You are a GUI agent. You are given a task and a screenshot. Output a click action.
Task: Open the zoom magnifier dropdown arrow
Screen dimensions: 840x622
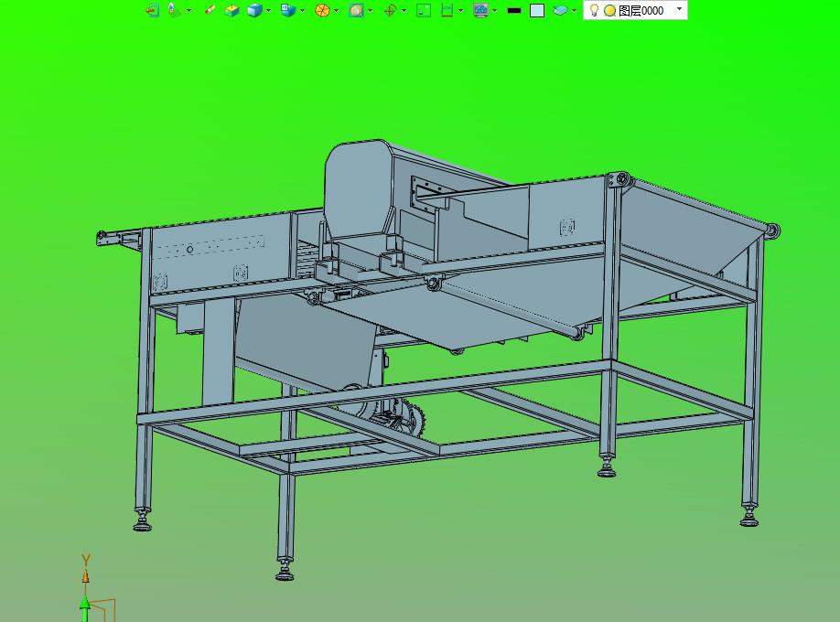[371, 11]
